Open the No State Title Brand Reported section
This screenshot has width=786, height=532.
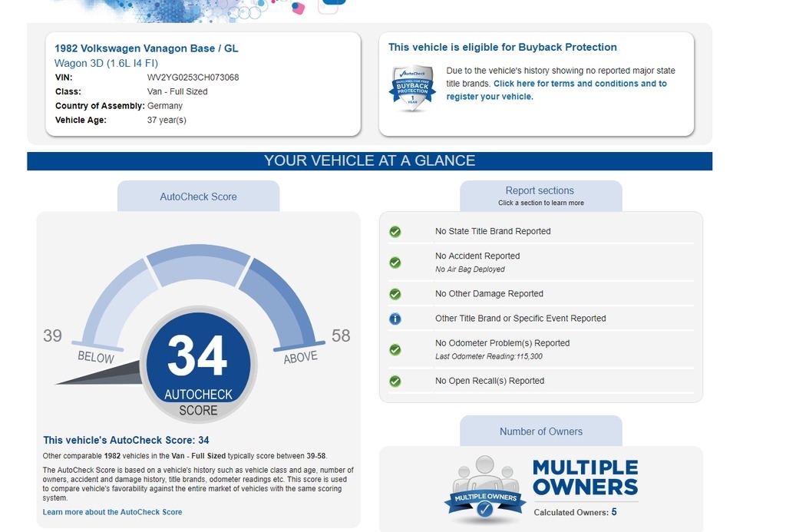click(x=493, y=231)
